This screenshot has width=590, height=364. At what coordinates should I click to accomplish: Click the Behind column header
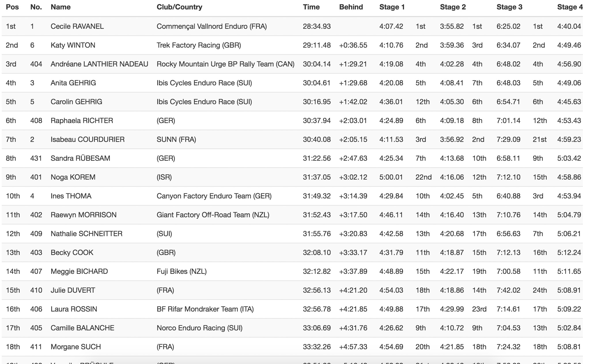point(351,7)
